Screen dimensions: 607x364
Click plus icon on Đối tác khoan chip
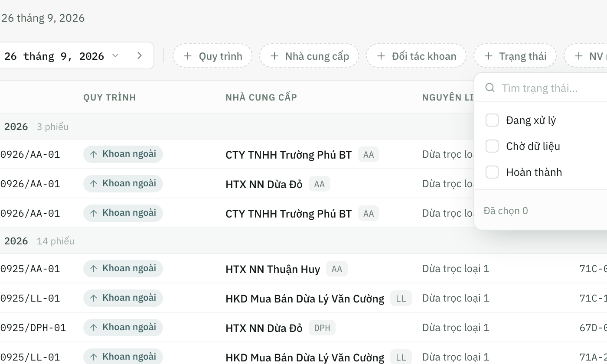[x=381, y=56]
